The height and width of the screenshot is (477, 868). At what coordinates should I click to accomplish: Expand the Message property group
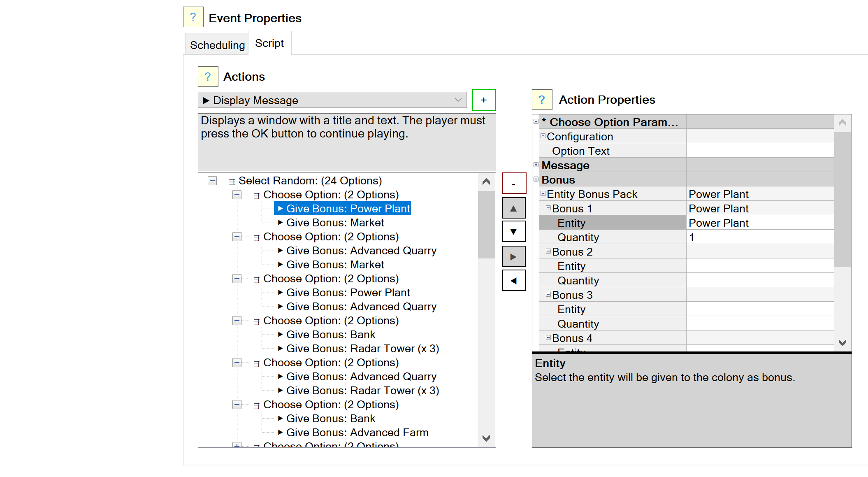coord(536,165)
